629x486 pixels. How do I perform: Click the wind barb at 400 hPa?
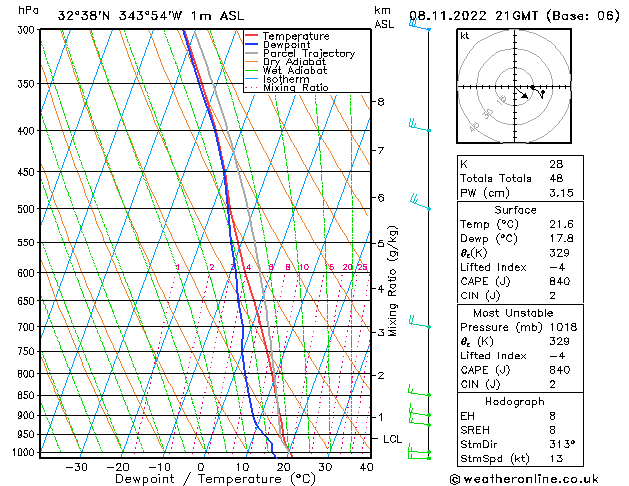click(420, 125)
